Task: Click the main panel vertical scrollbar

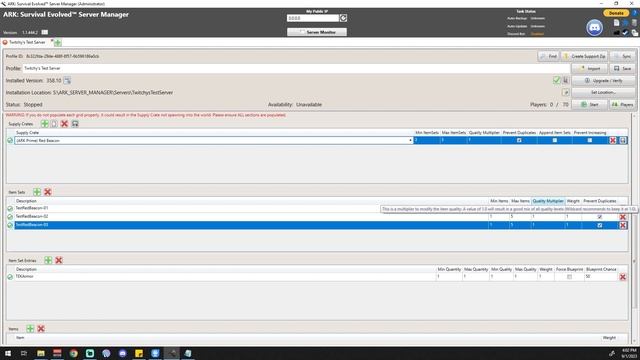Action: coord(634,229)
